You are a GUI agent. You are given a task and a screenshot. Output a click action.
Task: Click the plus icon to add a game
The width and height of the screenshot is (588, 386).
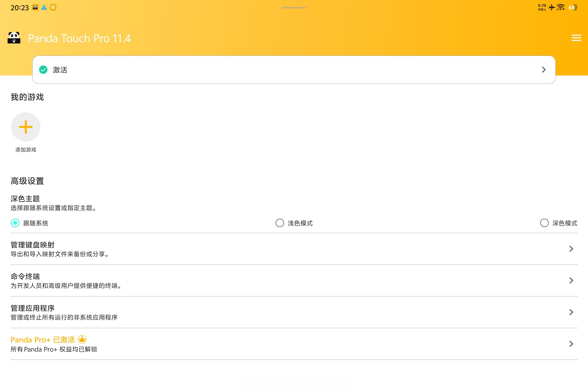pos(26,127)
